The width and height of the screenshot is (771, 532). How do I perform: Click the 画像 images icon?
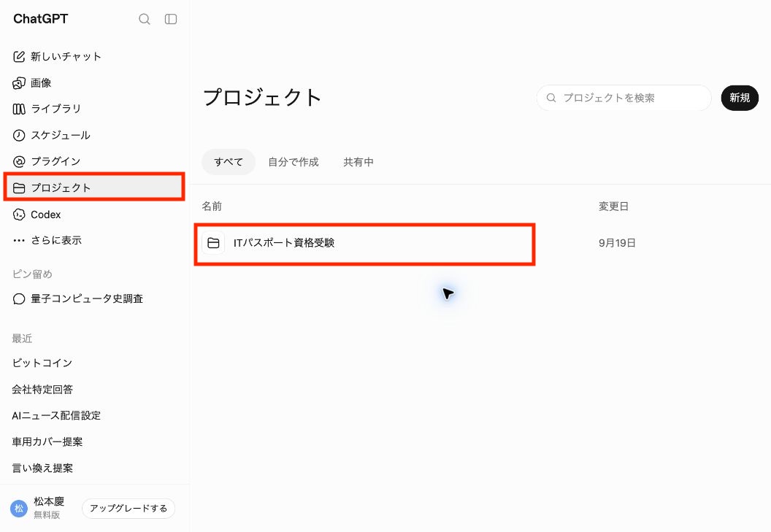19,83
